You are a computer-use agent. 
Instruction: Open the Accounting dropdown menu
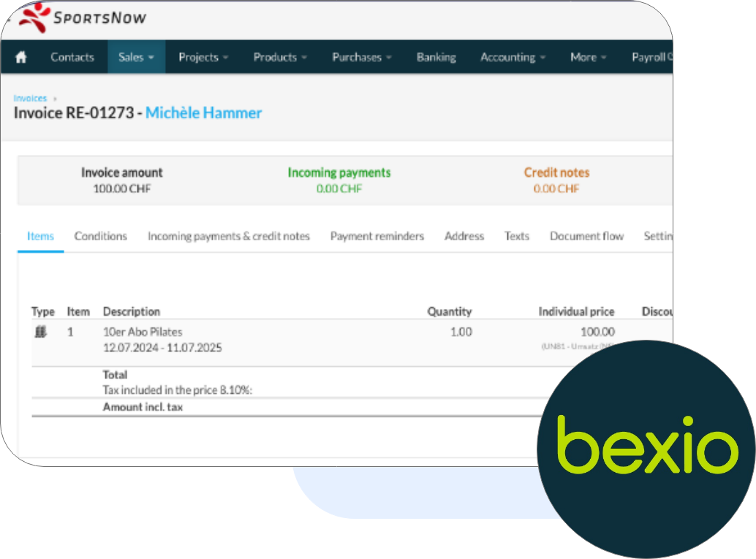[513, 58]
